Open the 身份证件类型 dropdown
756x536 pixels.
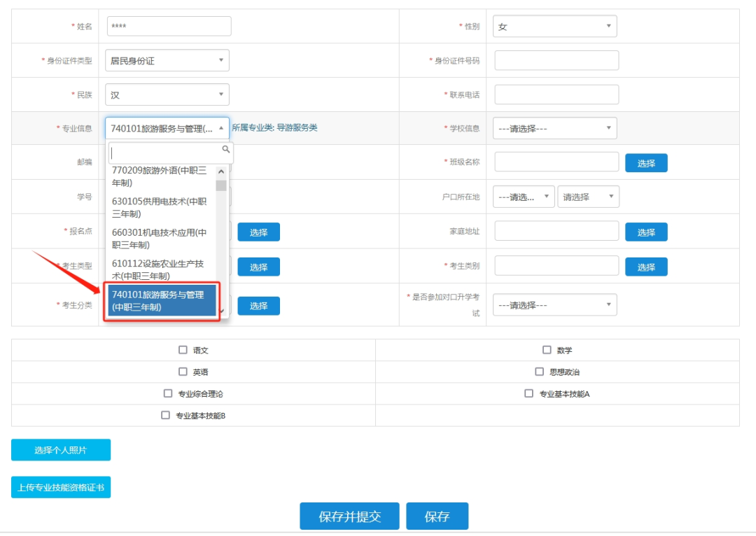click(167, 61)
